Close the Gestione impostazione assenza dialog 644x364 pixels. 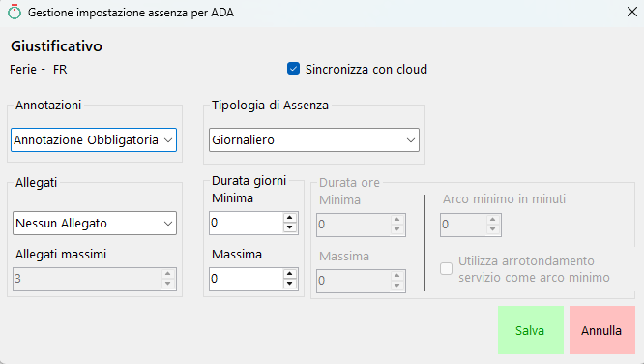point(632,12)
